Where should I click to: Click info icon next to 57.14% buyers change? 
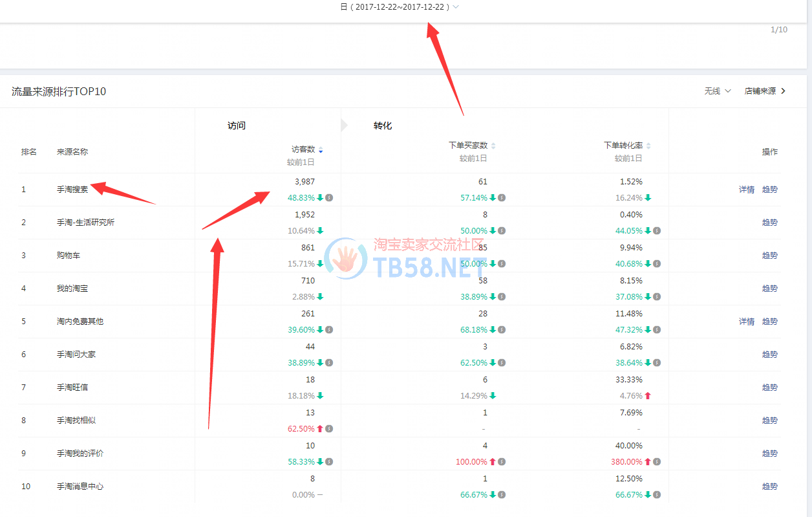502,198
